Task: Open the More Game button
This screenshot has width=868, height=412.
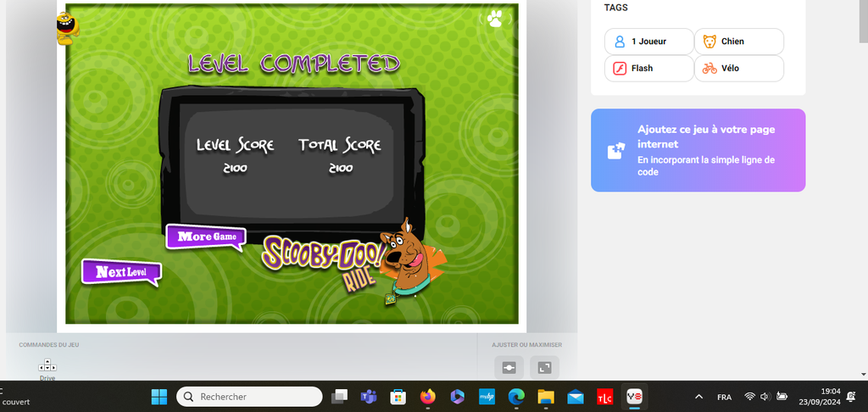Action: 206,237
